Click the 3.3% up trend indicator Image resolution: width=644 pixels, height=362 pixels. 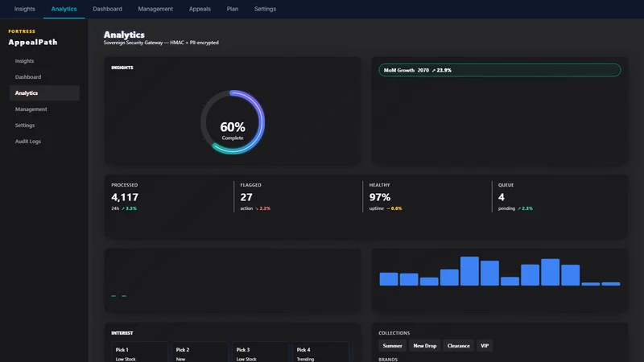tap(129, 208)
